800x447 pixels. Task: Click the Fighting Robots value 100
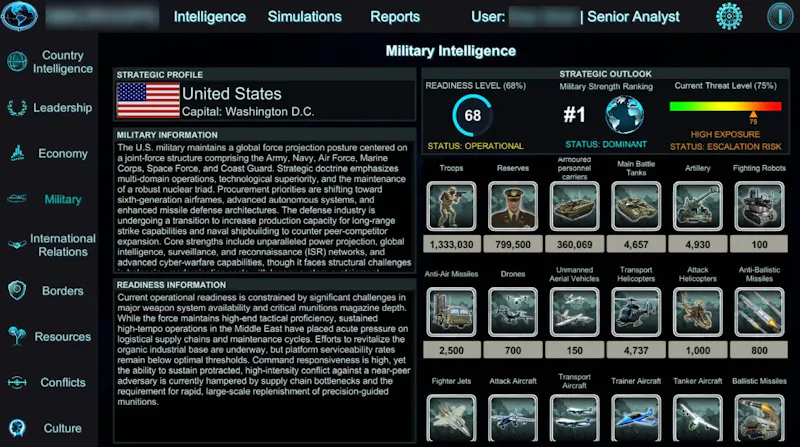(x=759, y=244)
